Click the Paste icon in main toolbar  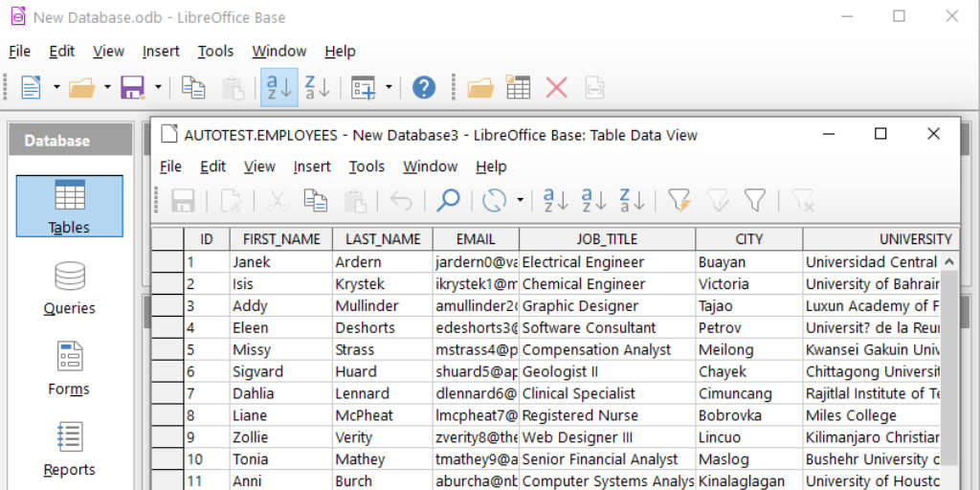[x=234, y=87]
